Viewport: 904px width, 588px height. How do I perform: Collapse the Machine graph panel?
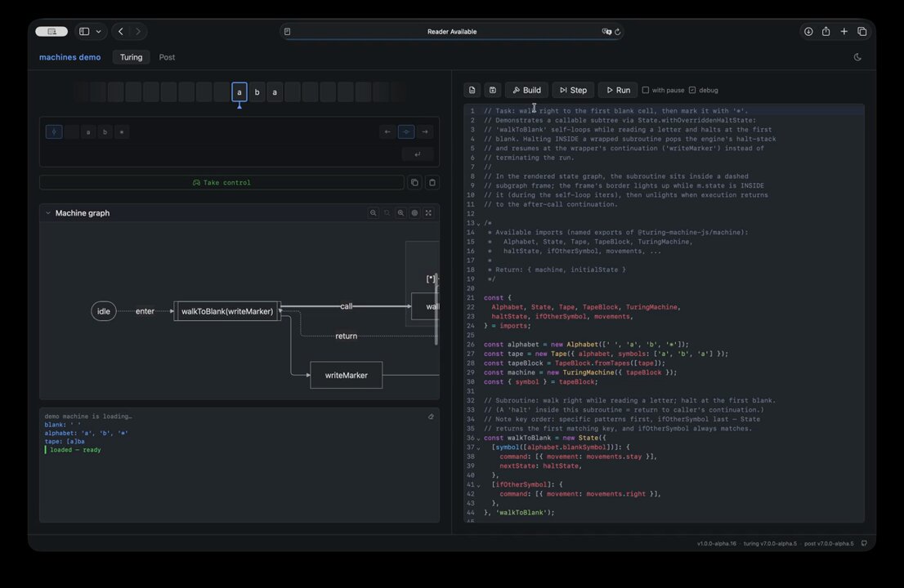[x=48, y=213]
